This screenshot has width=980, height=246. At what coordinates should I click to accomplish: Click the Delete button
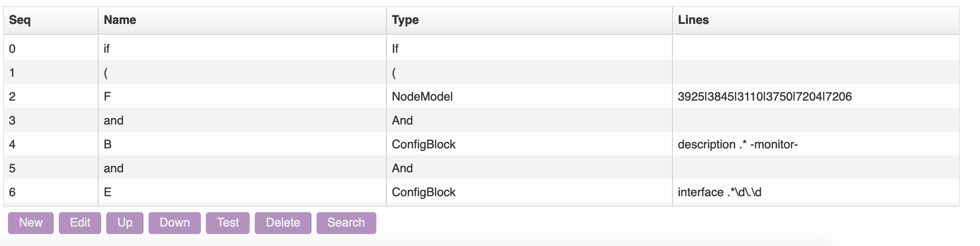coord(283,223)
